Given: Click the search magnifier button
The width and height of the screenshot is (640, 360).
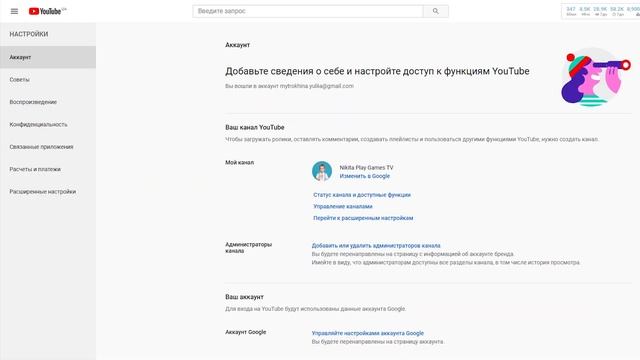Looking at the screenshot, I should [436, 11].
